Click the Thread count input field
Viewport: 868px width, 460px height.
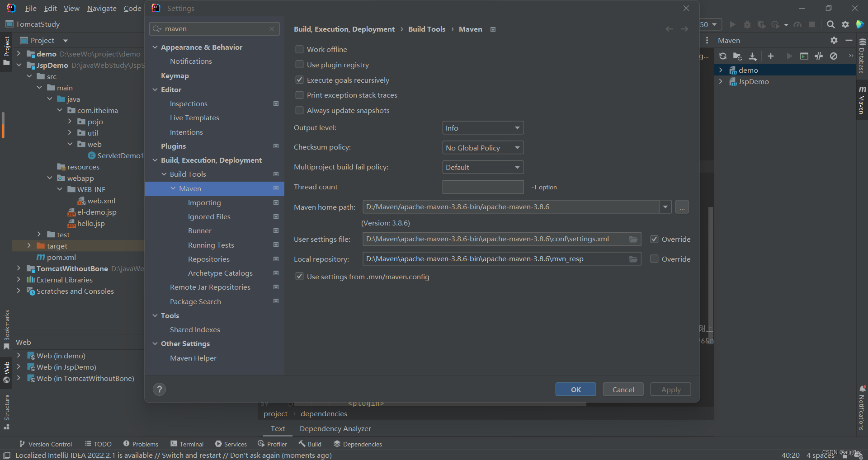(x=483, y=187)
